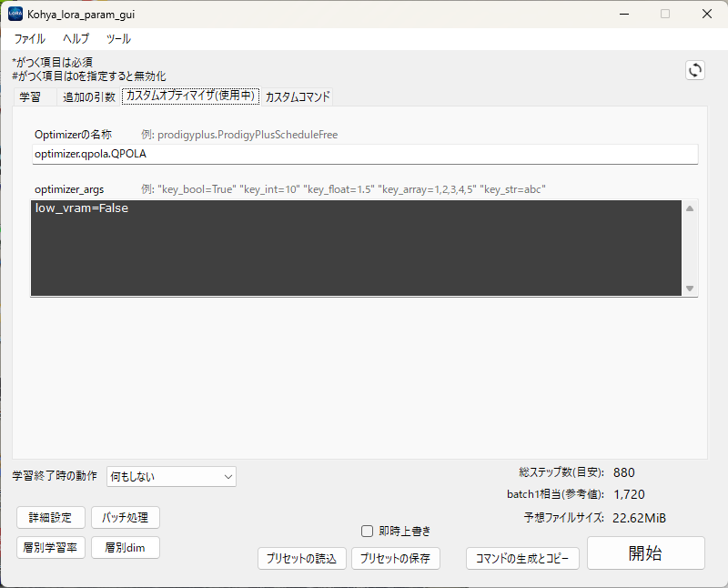
Task: Open the ツール menu
Action: [x=118, y=39]
